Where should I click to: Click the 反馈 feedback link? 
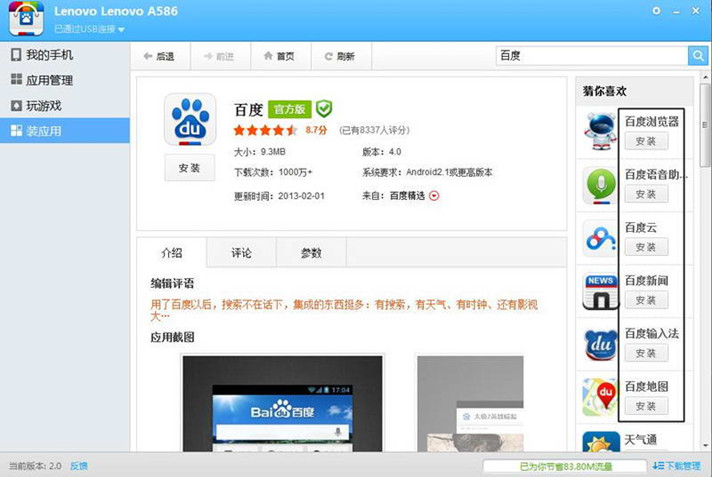click(79, 466)
